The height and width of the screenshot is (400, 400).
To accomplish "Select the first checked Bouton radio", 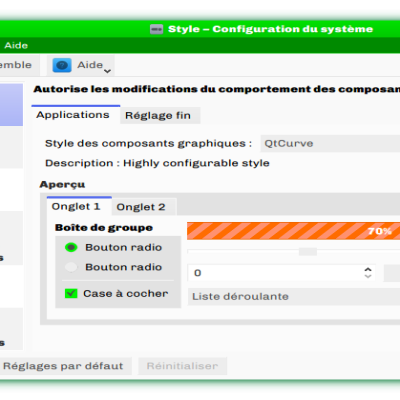I will 71,248.
